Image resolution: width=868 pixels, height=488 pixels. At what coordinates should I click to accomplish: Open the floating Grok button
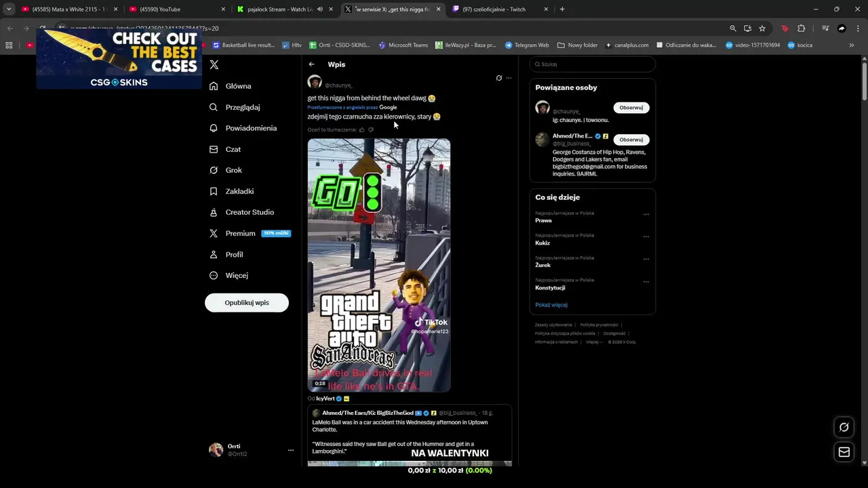[x=844, y=427]
